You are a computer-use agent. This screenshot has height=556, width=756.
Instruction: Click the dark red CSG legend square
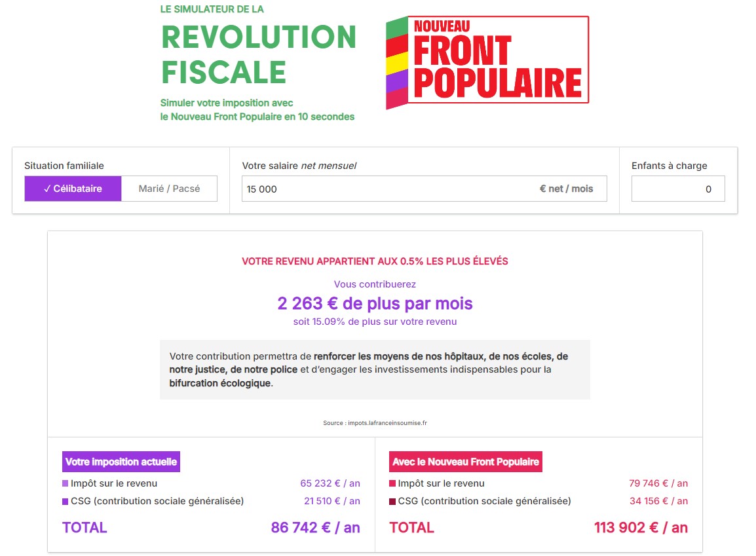[x=392, y=502]
